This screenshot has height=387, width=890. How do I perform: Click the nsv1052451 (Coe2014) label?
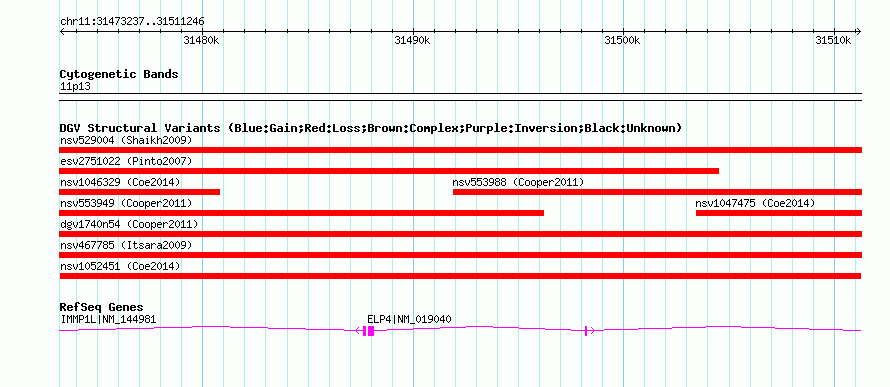coord(120,266)
